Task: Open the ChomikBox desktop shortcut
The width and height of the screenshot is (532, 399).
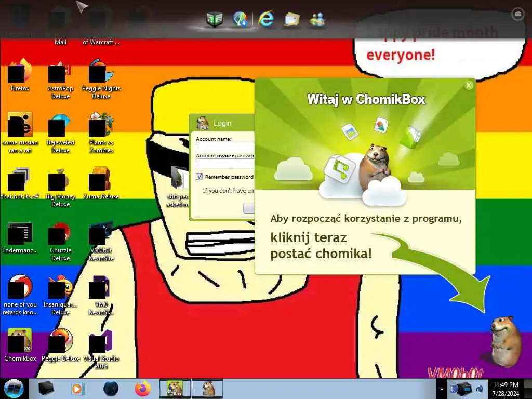Action: point(20,345)
